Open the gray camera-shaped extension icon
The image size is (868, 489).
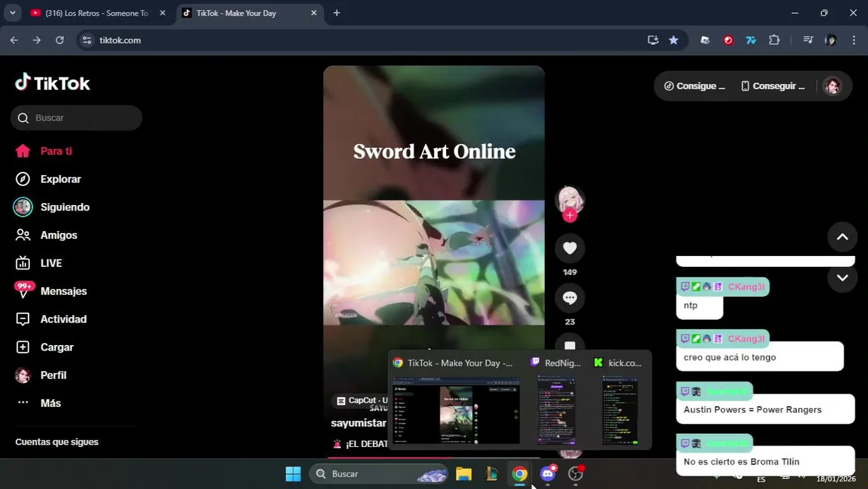click(705, 40)
